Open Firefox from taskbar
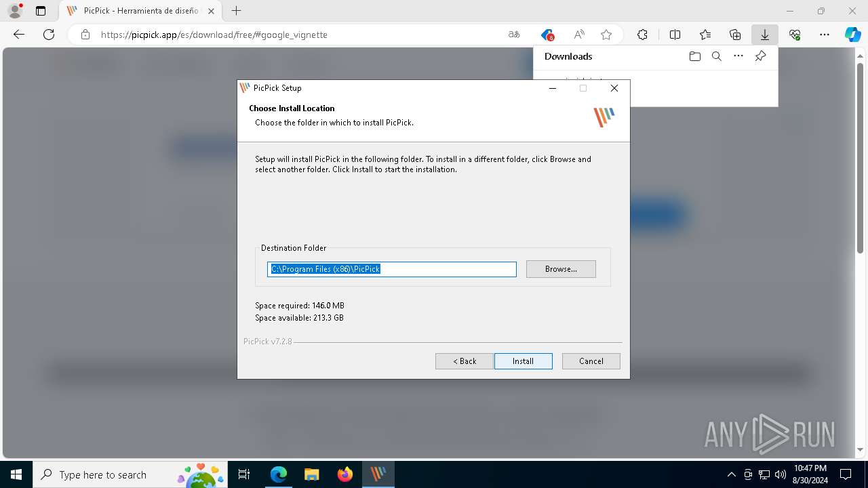 345,474
